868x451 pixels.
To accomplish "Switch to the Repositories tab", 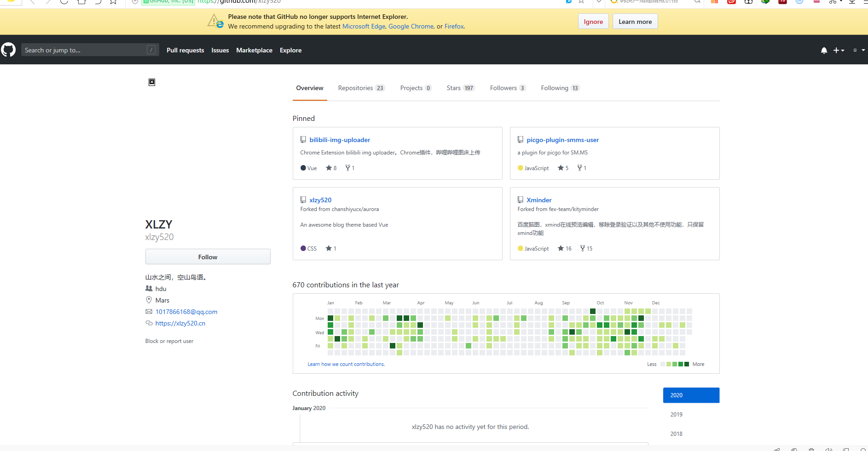I will point(361,88).
